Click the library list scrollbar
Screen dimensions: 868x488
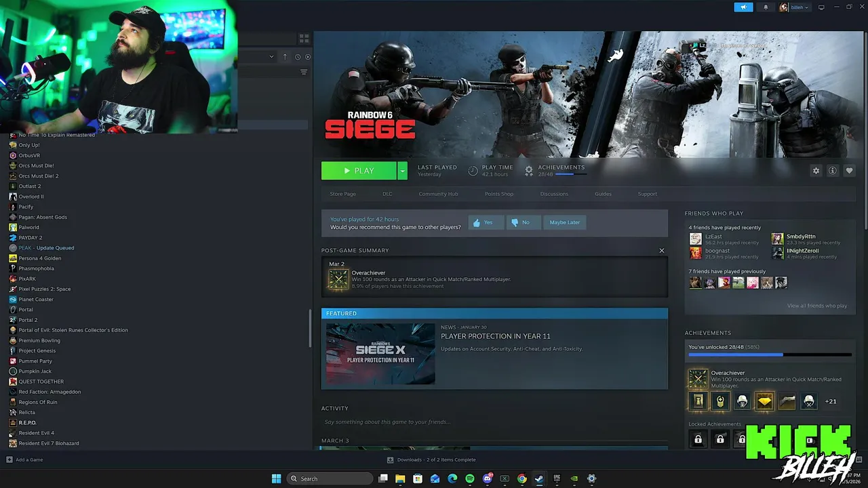(311, 328)
